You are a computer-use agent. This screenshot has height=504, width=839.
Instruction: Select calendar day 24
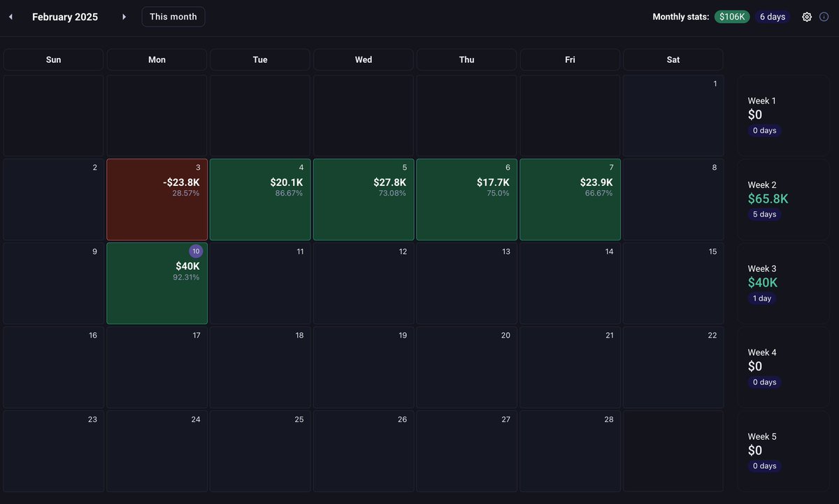(x=157, y=451)
